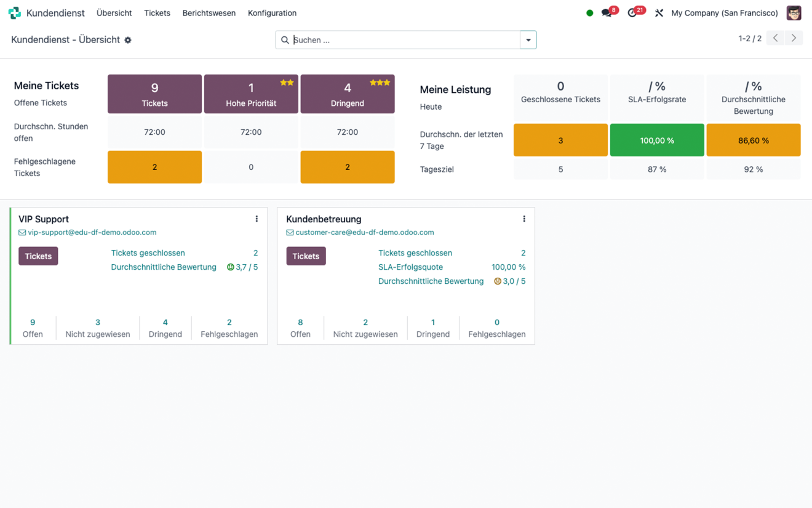Open the Tickets top menu

click(x=157, y=13)
